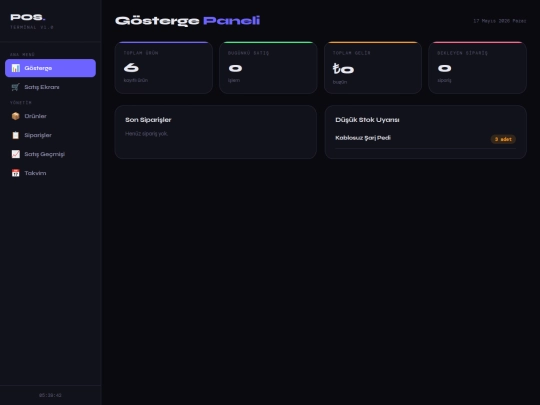Select the Takvim menu entry
The image size is (540, 405).
click(50, 173)
